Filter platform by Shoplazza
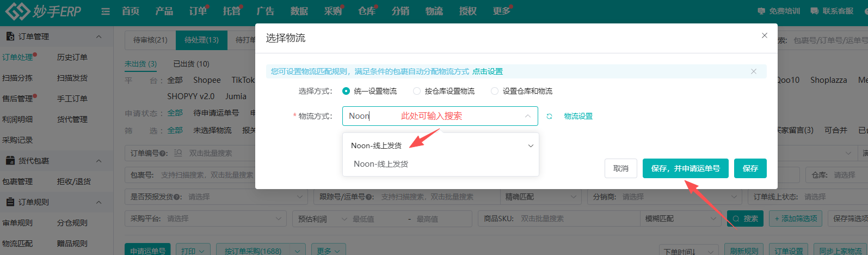Viewport: 868px width, 255px height. click(x=828, y=80)
